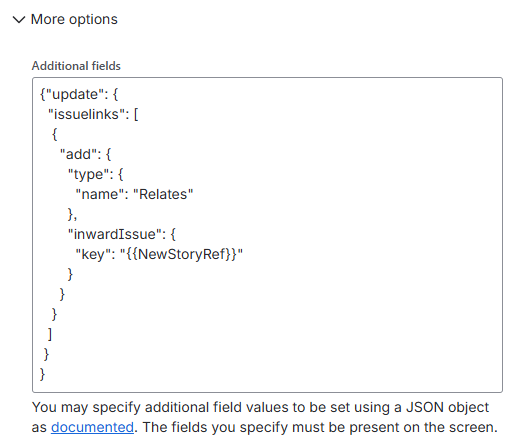Screen dimensions: 520x445
Task: Focus the Additional fields JSON text area
Action: [267, 235]
